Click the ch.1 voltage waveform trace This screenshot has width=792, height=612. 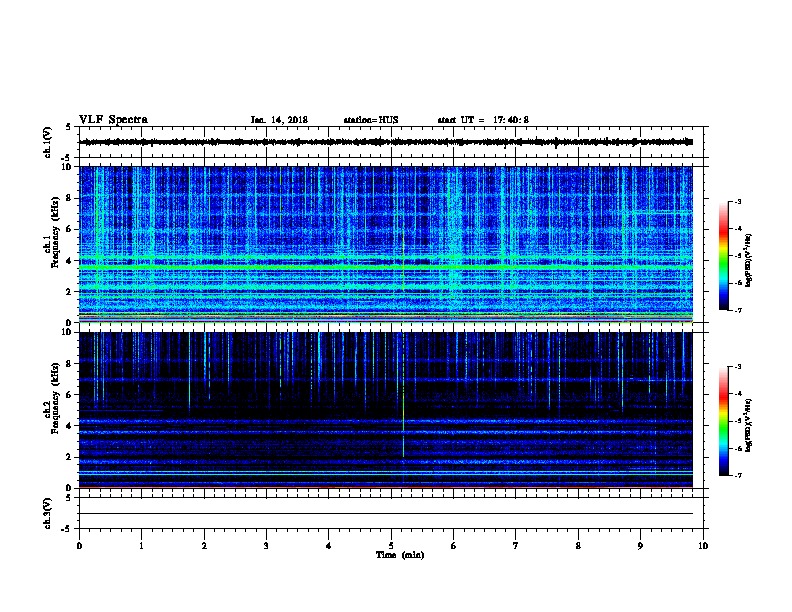point(386,142)
